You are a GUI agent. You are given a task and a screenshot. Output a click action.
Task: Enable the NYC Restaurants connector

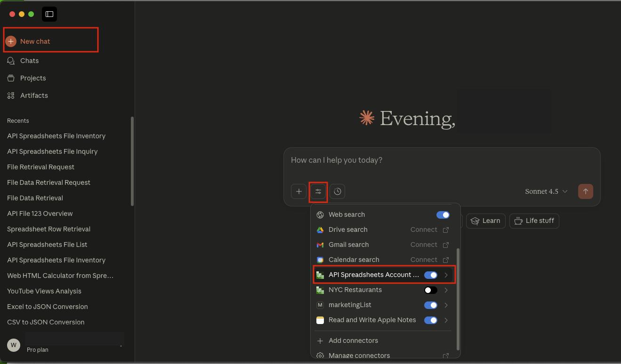click(x=430, y=290)
